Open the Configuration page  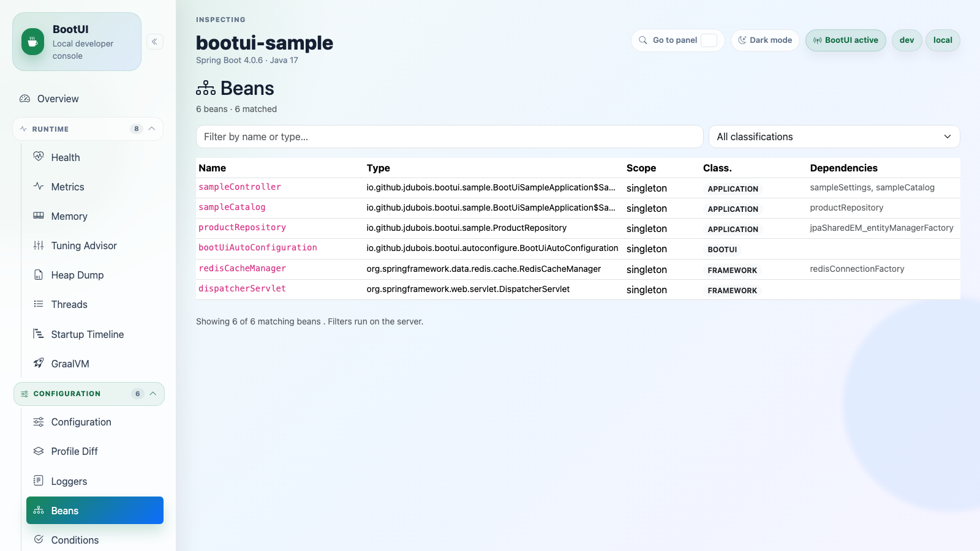click(95, 422)
